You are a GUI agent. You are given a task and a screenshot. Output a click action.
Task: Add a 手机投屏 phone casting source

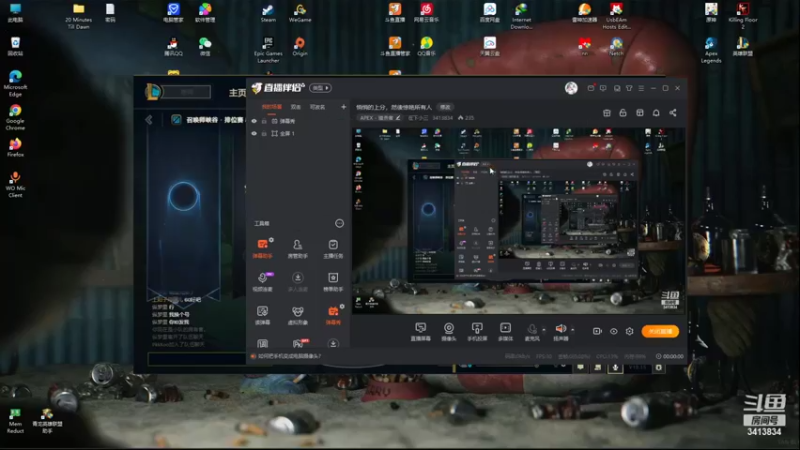tap(477, 332)
